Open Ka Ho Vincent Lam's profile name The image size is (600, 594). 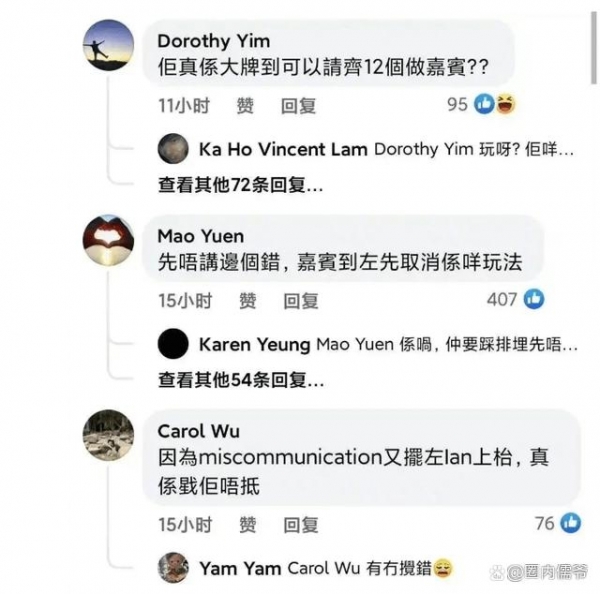[x=283, y=149]
